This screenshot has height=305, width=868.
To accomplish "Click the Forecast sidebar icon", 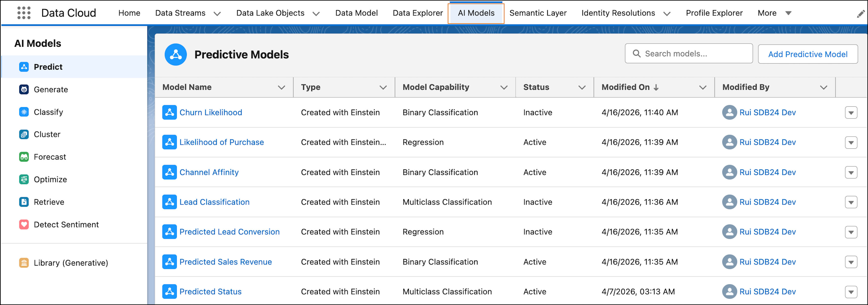I will pyautogui.click(x=24, y=157).
